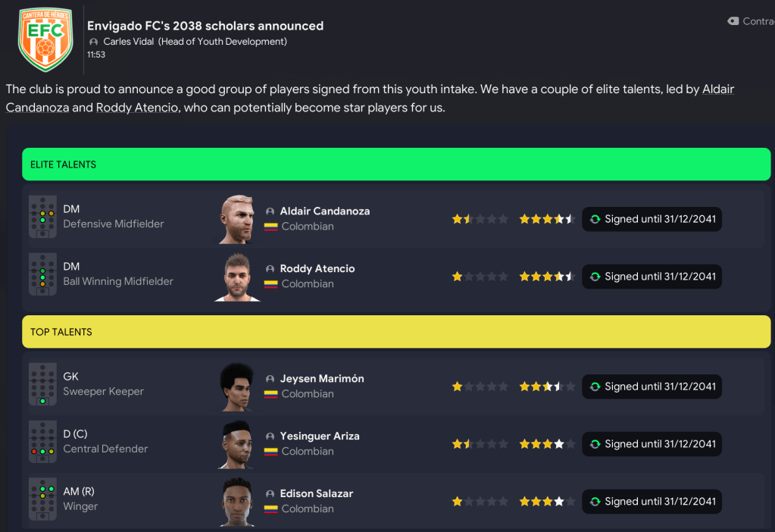
Task: Open Roddy Atencio link in announcement text
Action: tap(137, 108)
